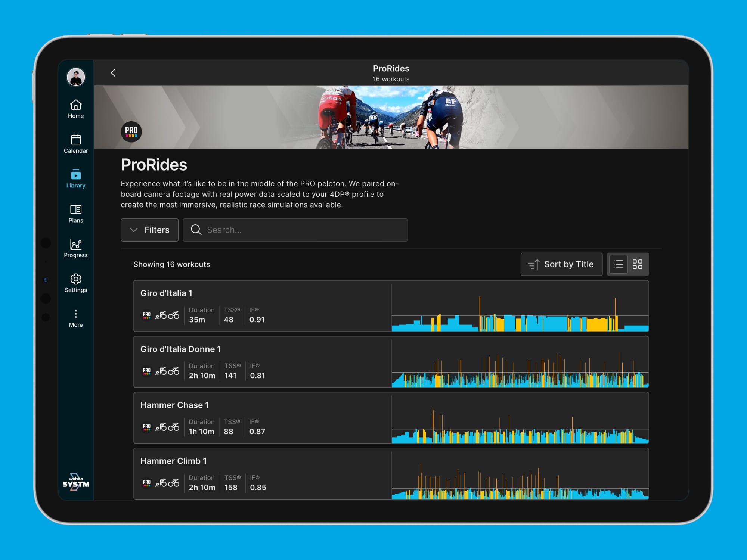The width and height of the screenshot is (747, 560).
Task: Click the Wahoo SYSTM logo
Action: [76, 482]
